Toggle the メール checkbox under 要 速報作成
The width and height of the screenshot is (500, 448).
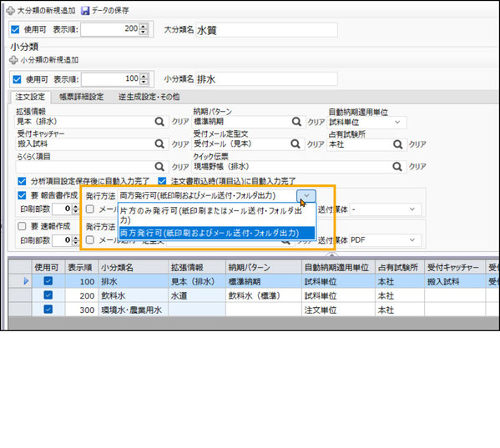(x=90, y=239)
